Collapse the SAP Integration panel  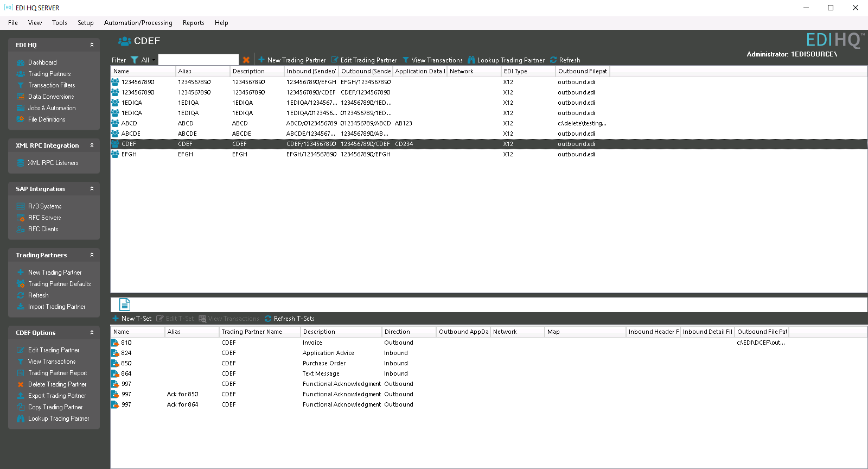[x=92, y=189]
